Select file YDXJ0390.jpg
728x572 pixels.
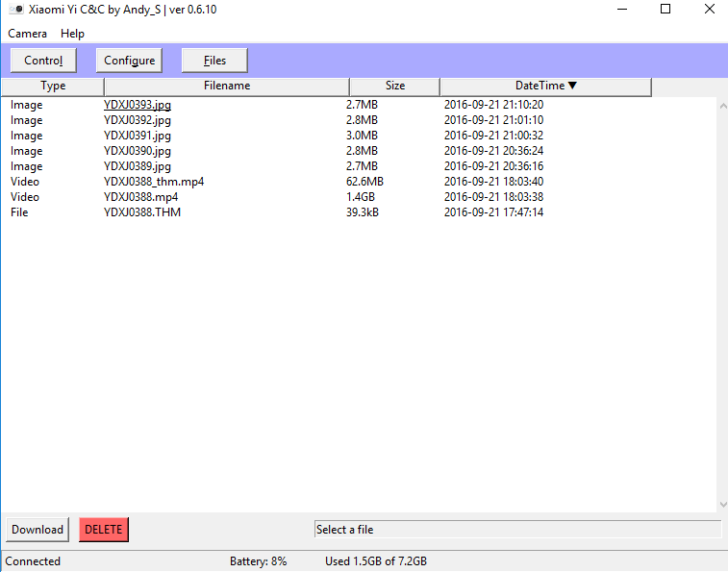click(138, 151)
